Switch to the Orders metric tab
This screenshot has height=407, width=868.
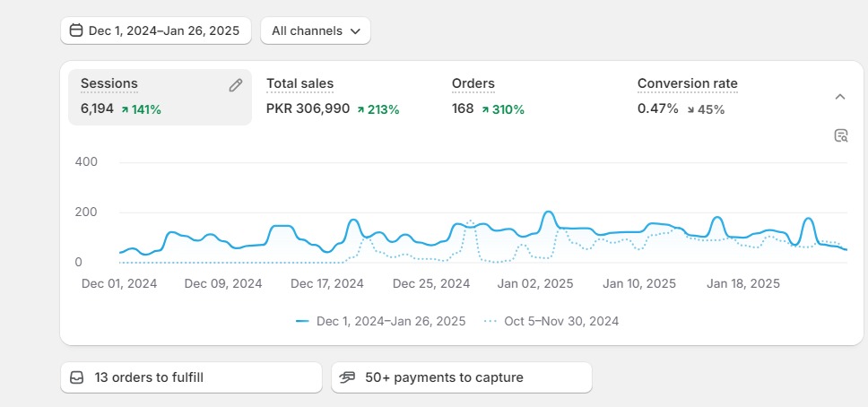pyautogui.click(x=473, y=83)
